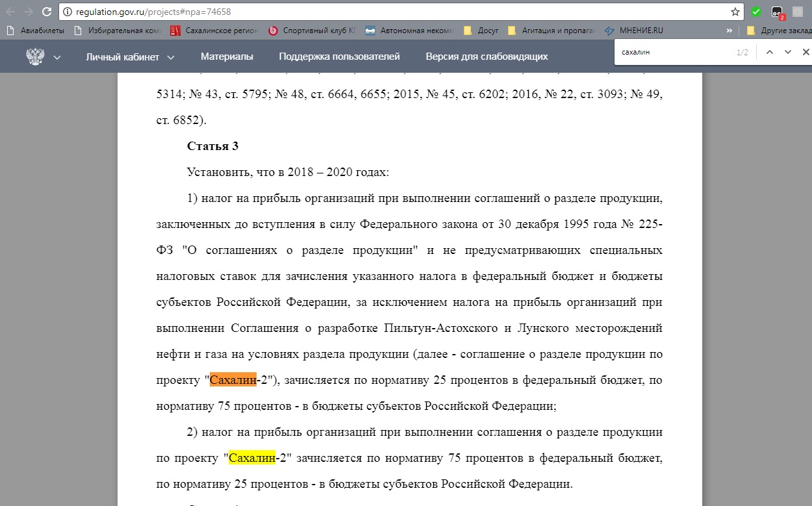Switch to Версия для слабовидящих
The height and width of the screenshot is (506, 812).
pyautogui.click(x=487, y=57)
